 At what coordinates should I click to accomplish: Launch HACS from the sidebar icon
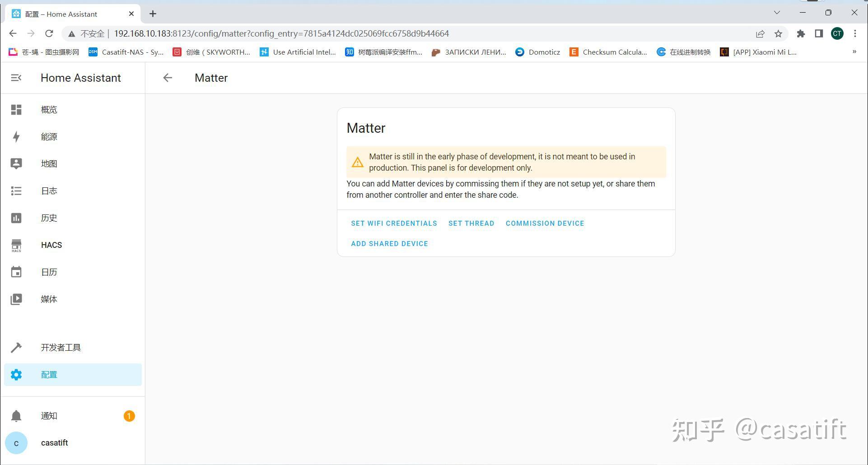pyautogui.click(x=16, y=245)
